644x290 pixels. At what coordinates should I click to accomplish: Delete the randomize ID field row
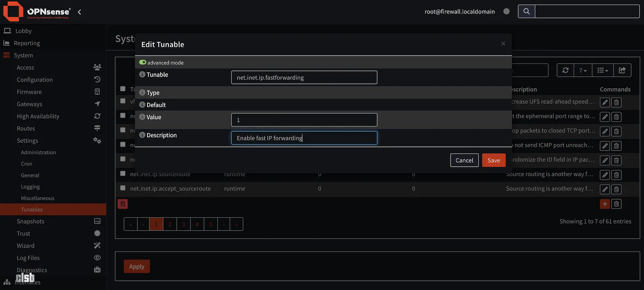coord(616,160)
